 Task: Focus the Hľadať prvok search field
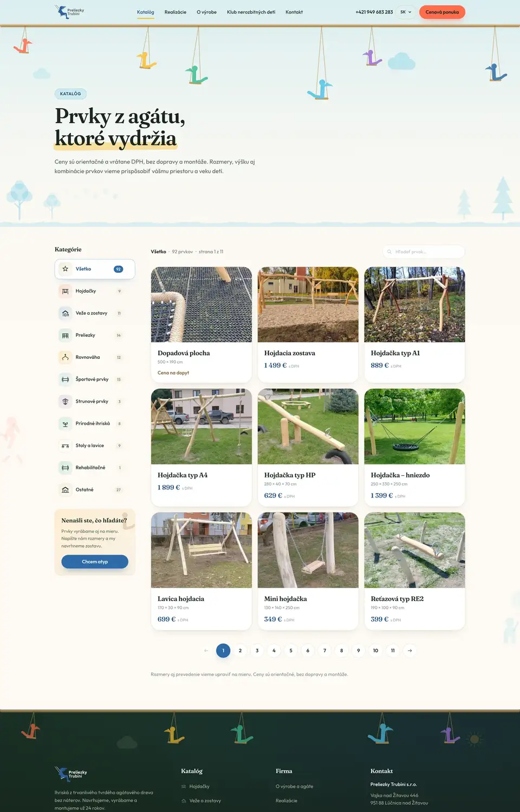424,252
